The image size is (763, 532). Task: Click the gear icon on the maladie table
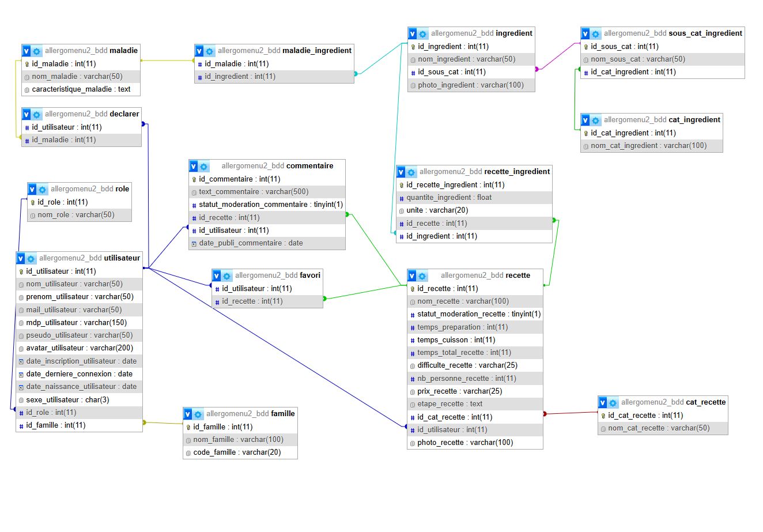pyautogui.click(x=37, y=51)
